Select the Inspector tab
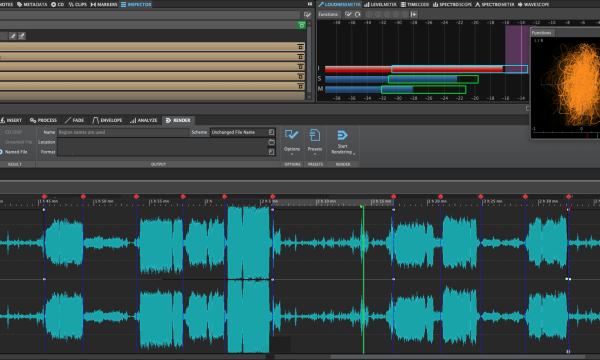The height and width of the screenshot is (360, 600). click(x=136, y=5)
